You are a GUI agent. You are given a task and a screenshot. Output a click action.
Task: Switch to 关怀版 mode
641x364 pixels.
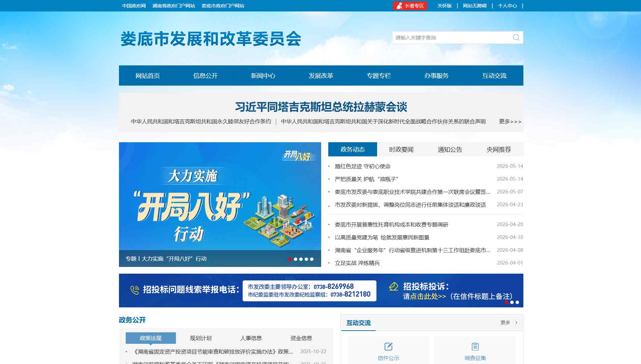(445, 6)
